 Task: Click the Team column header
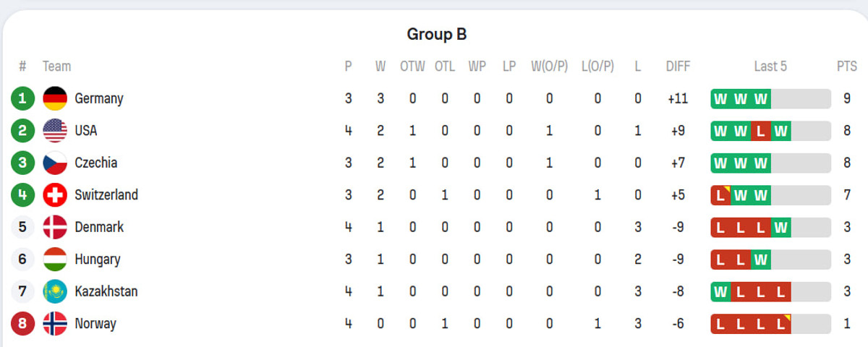tap(57, 67)
